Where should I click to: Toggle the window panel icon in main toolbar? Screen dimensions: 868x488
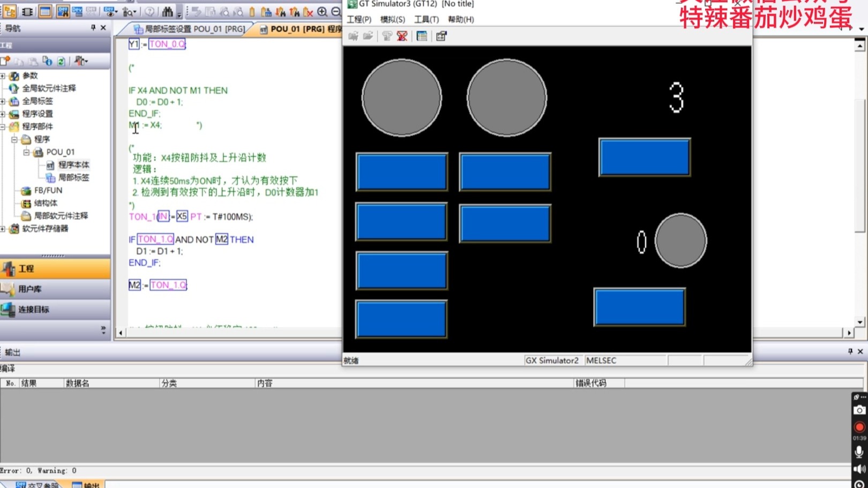click(45, 11)
